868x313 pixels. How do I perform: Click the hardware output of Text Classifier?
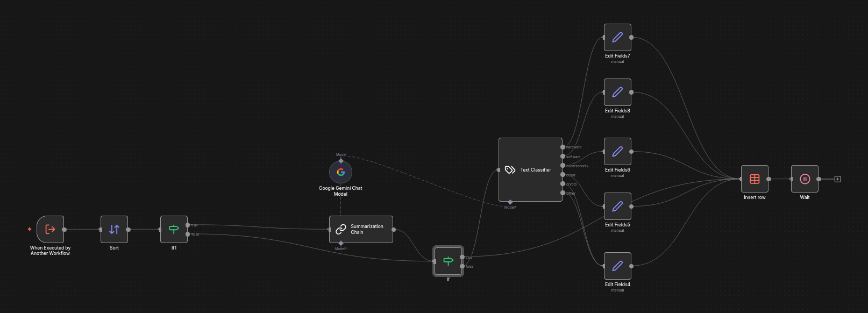coord(563,147)
